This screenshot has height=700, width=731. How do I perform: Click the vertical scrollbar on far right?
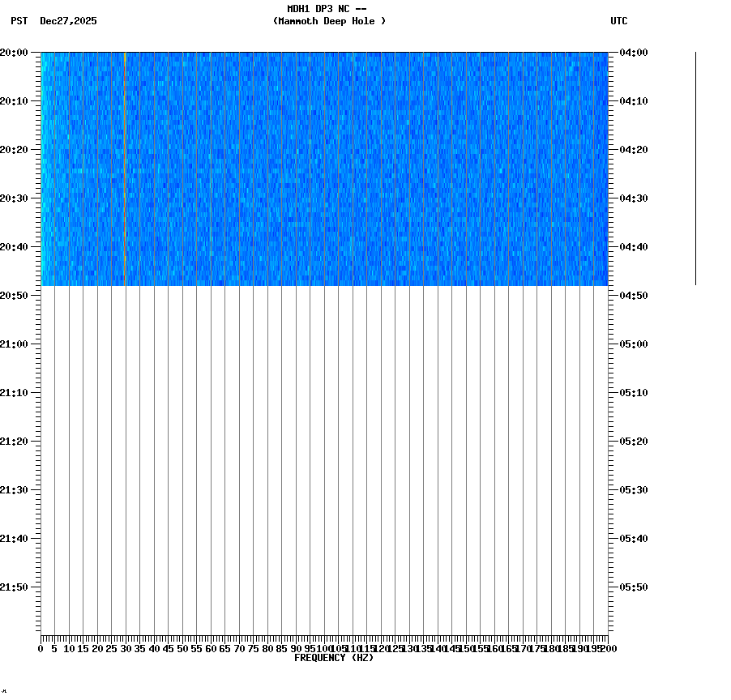point(695,166)
